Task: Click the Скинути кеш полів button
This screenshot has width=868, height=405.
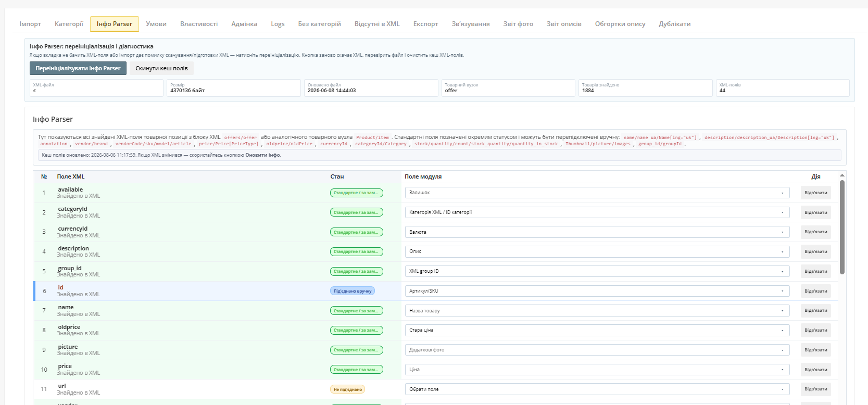Action: point(161,68)
